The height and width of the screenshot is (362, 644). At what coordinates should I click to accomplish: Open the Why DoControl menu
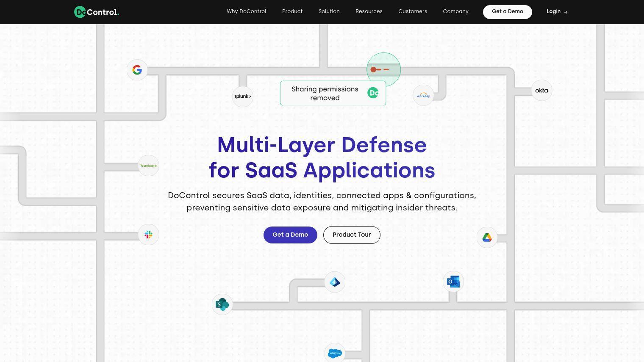click(247, 11)
